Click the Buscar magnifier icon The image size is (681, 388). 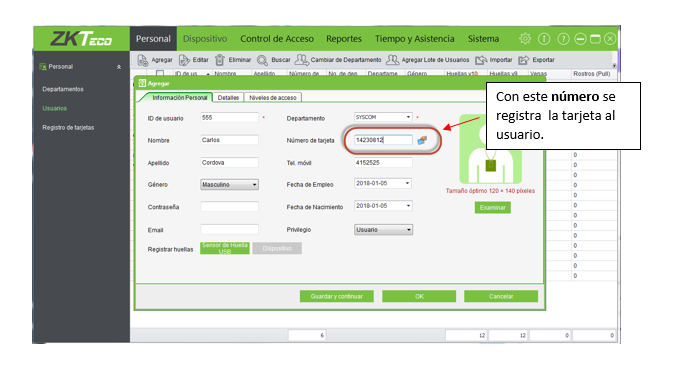[262, 60]
